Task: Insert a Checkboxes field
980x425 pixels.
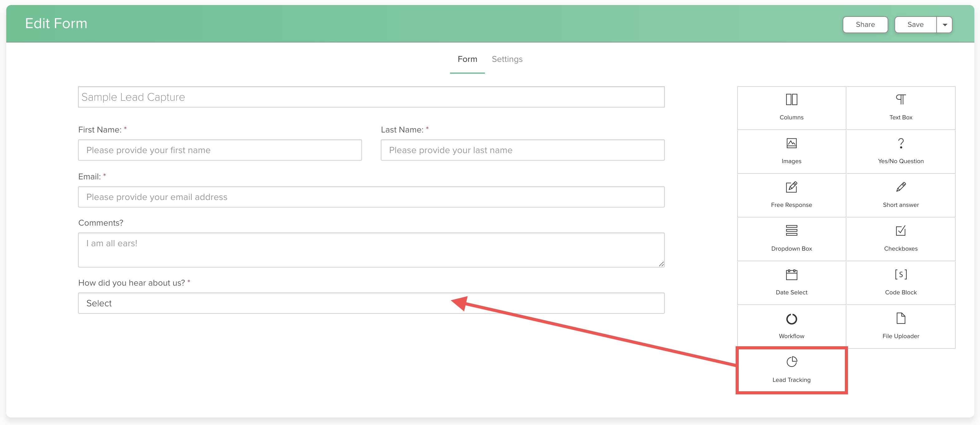Action: 900,239
